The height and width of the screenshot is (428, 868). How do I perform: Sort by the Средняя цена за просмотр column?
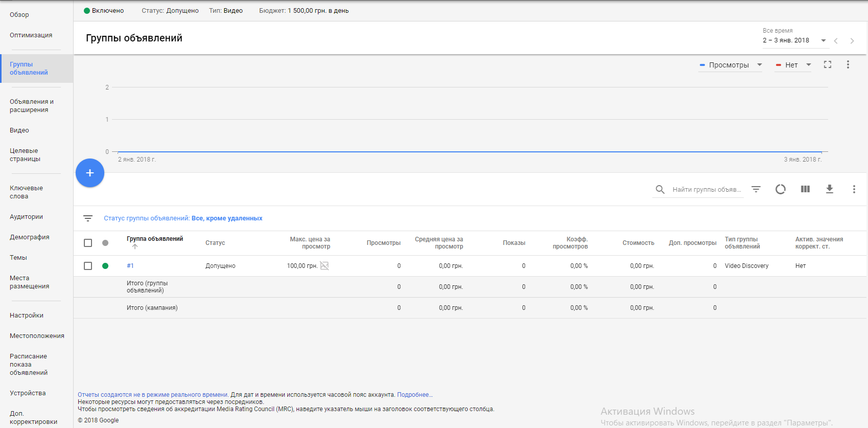coord(439,243)
